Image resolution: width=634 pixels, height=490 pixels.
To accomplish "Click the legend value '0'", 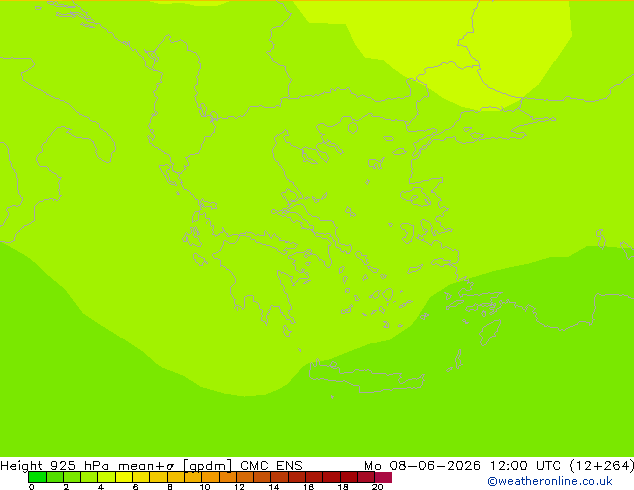I will pos(32,487).
